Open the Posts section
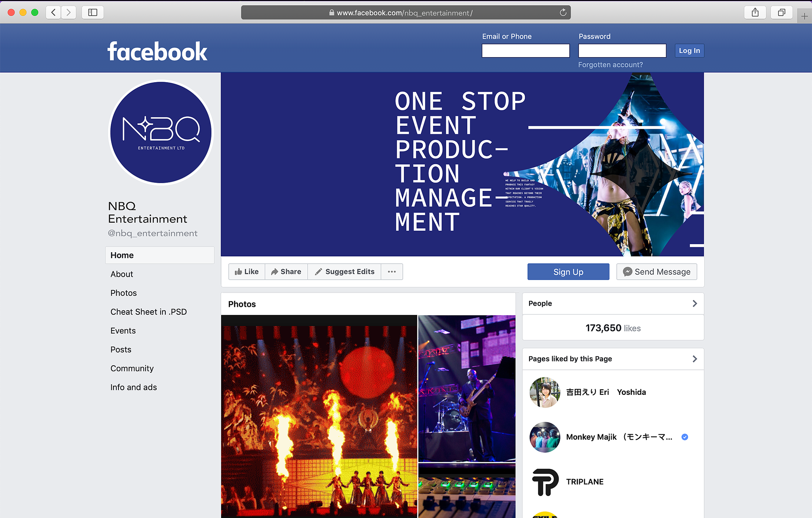 [x=121, y=350]
